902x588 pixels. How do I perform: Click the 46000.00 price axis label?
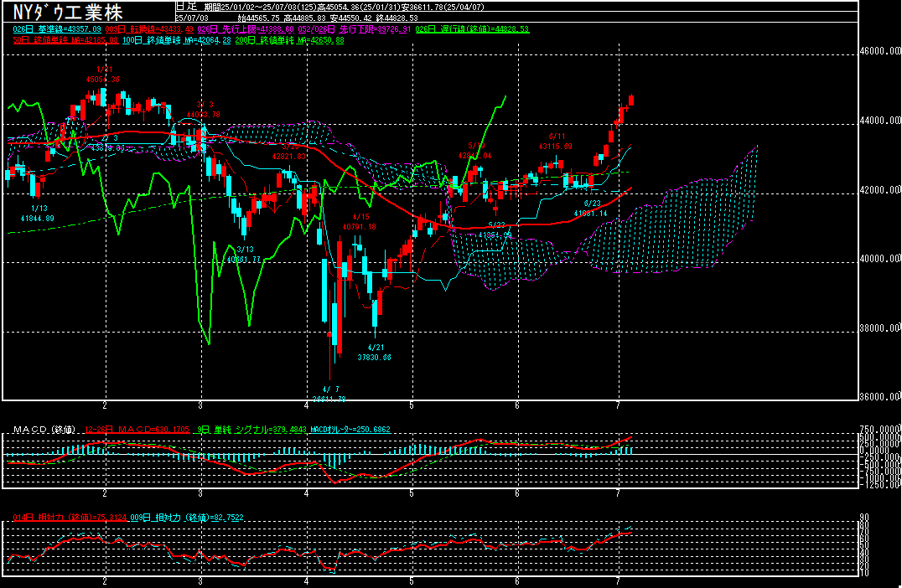coord(879,51)
